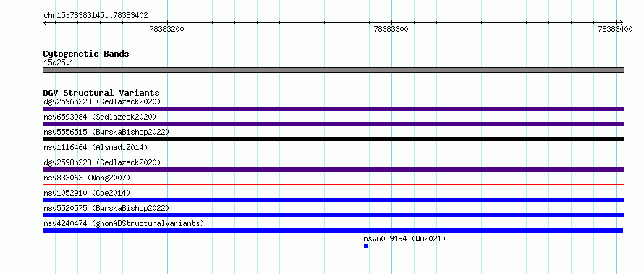This screenshot has height=274, width=644.
Task: Click the small blue nsv6089194 variant square
Action: (365, 246)
